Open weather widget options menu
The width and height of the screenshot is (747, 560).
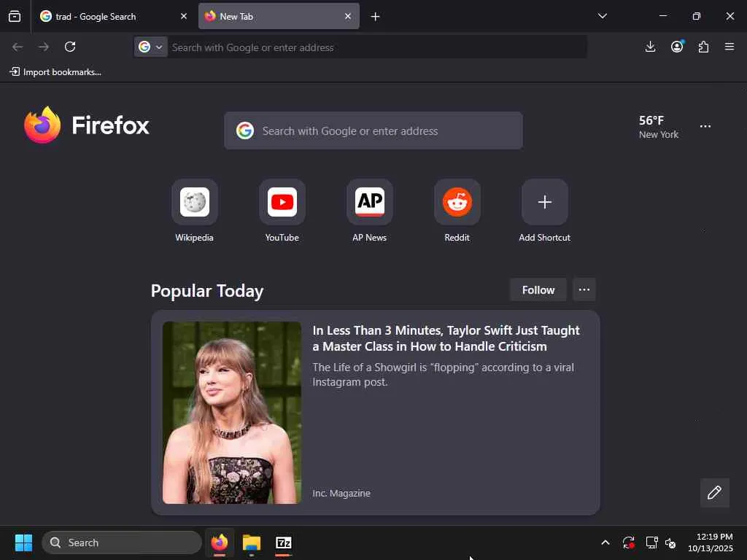coord(705,127)
